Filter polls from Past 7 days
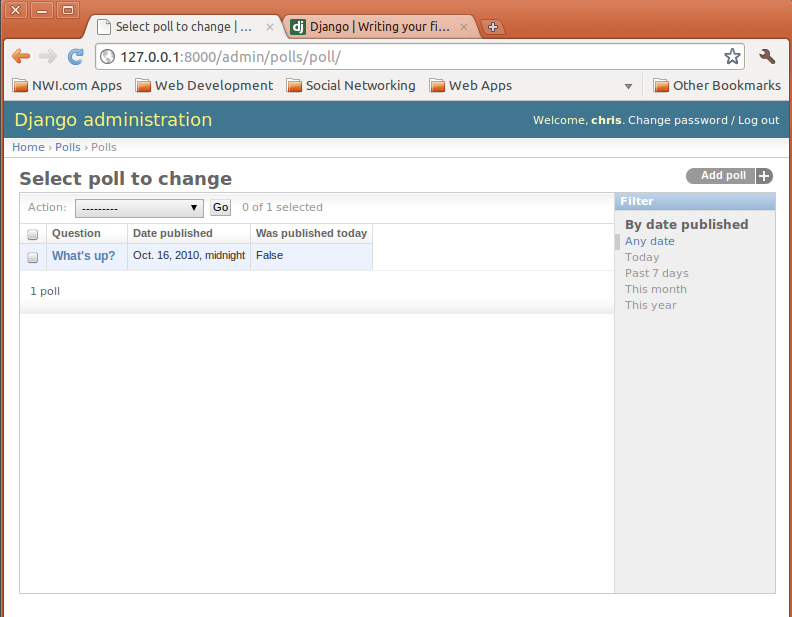This screenshot has width=792, height=617. [x=657, y=273]
